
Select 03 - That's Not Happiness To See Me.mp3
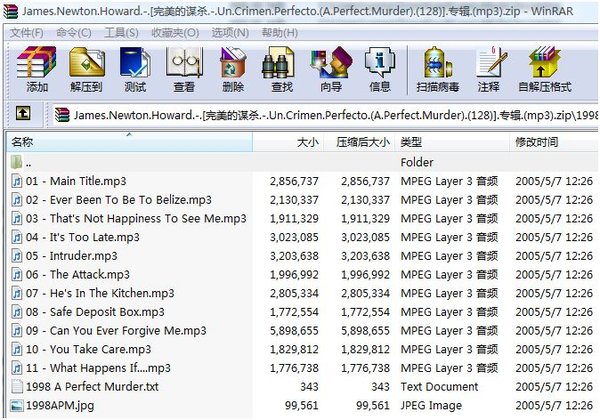tap(136, 218)
